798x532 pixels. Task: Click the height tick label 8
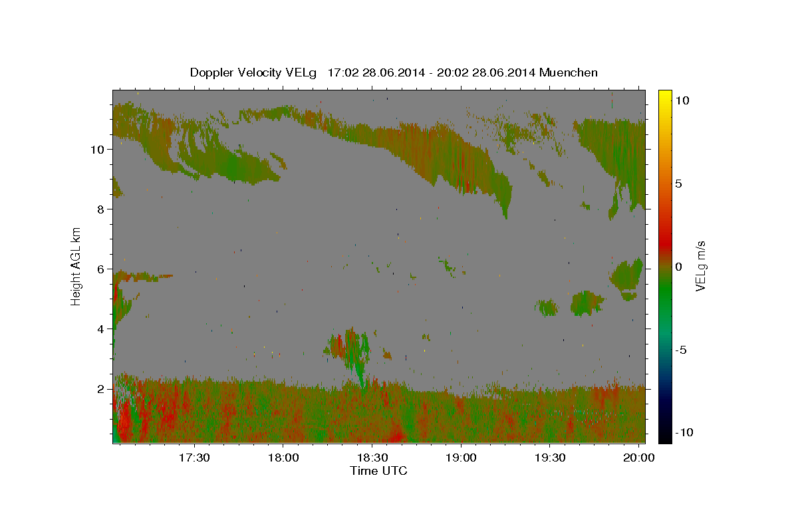[x=101, y=209]
